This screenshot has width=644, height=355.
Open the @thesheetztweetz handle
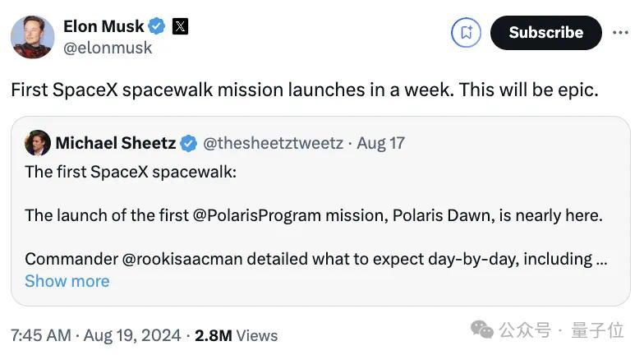[273, 143]
